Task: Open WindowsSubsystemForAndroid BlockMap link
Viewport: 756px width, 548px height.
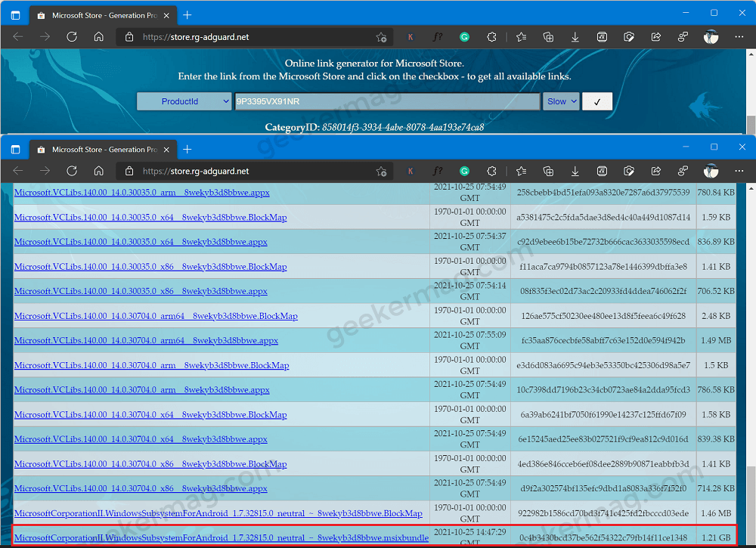Action: (x=218, y=513)
